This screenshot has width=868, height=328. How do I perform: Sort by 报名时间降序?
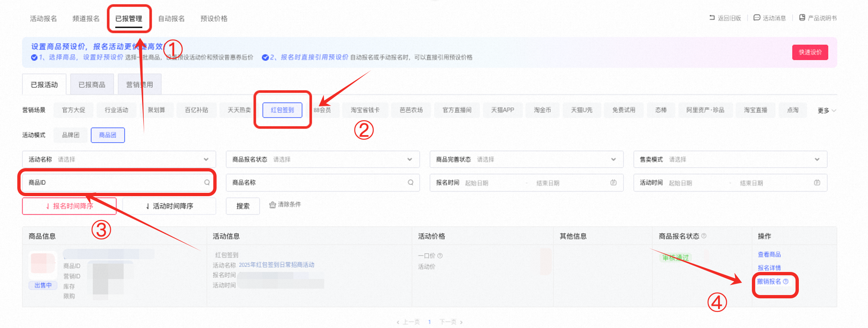pos(69,206)
